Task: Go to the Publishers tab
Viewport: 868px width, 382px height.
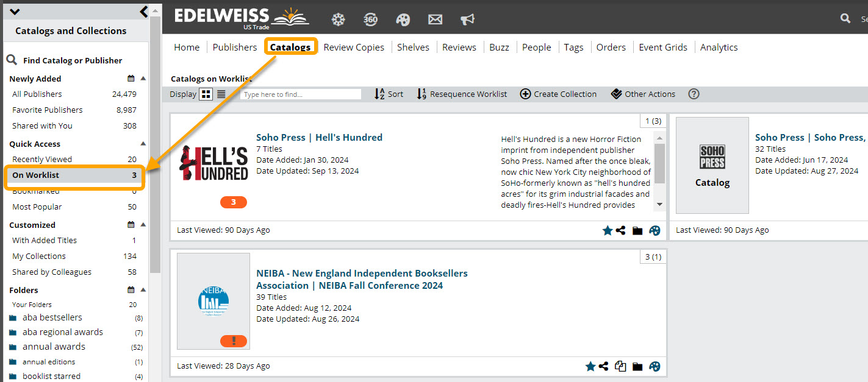Action: click(235, 47)
